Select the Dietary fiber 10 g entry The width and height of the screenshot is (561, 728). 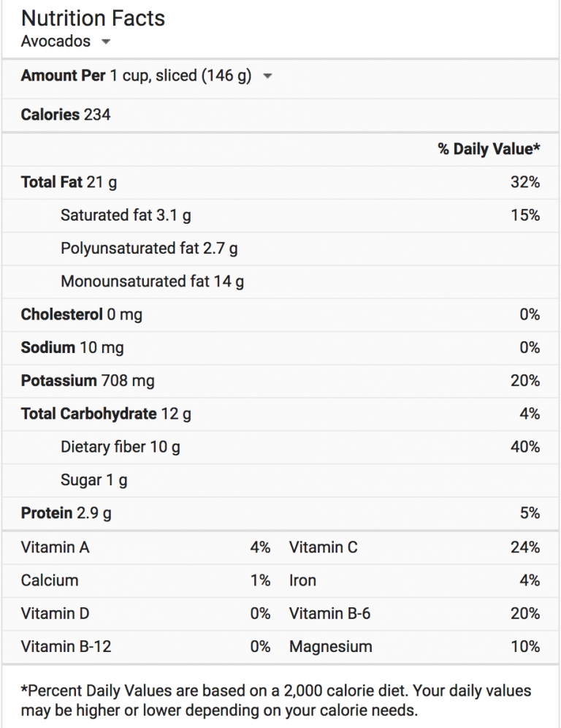coord(121,447)
